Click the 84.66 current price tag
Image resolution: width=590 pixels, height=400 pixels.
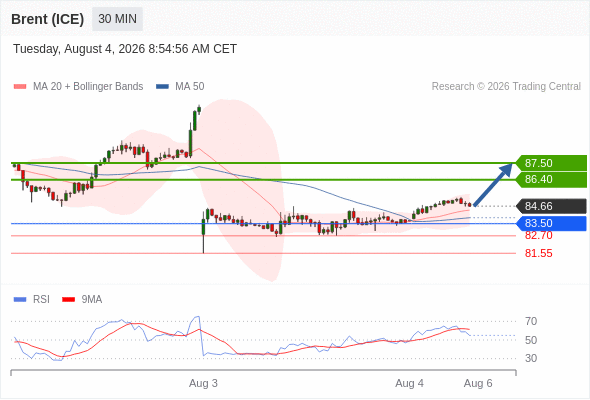pos(551,206)
